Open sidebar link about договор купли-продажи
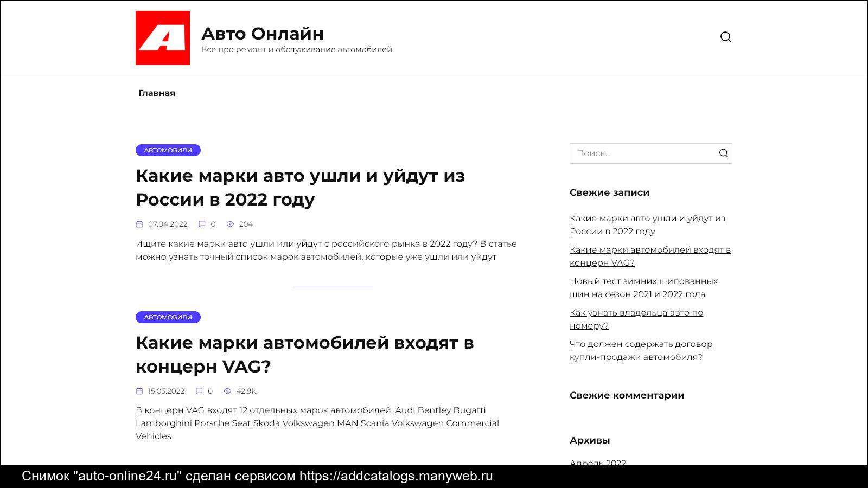Viewport: 868px width, 488px height. [641, 350]
